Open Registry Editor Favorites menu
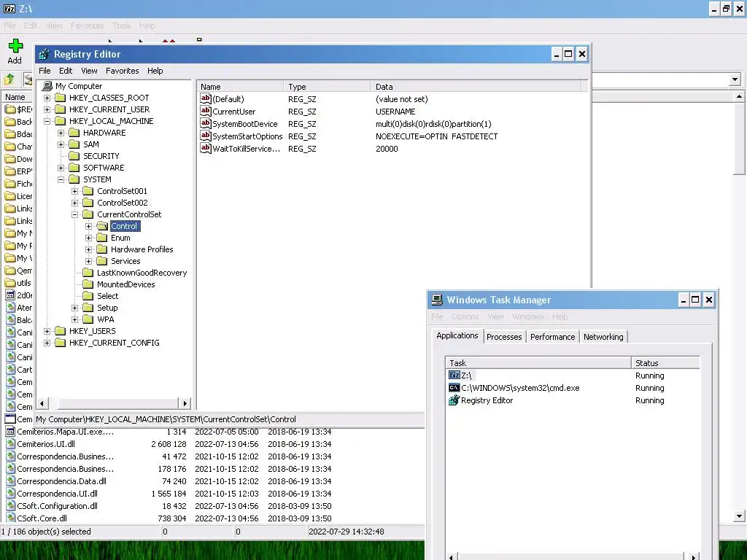Image resolution: width=747 pixels, height=560 pixels. click(123, 71)
